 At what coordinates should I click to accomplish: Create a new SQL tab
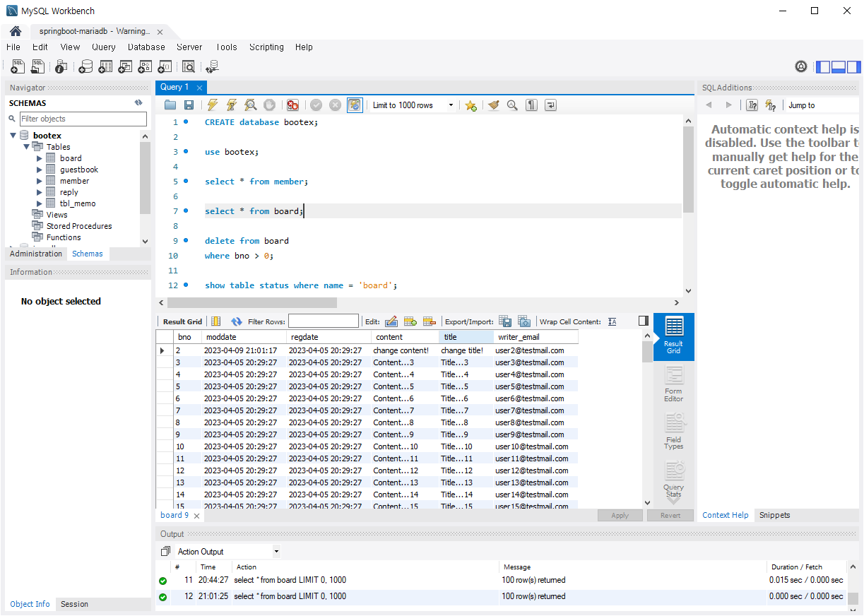coord(18,66)
